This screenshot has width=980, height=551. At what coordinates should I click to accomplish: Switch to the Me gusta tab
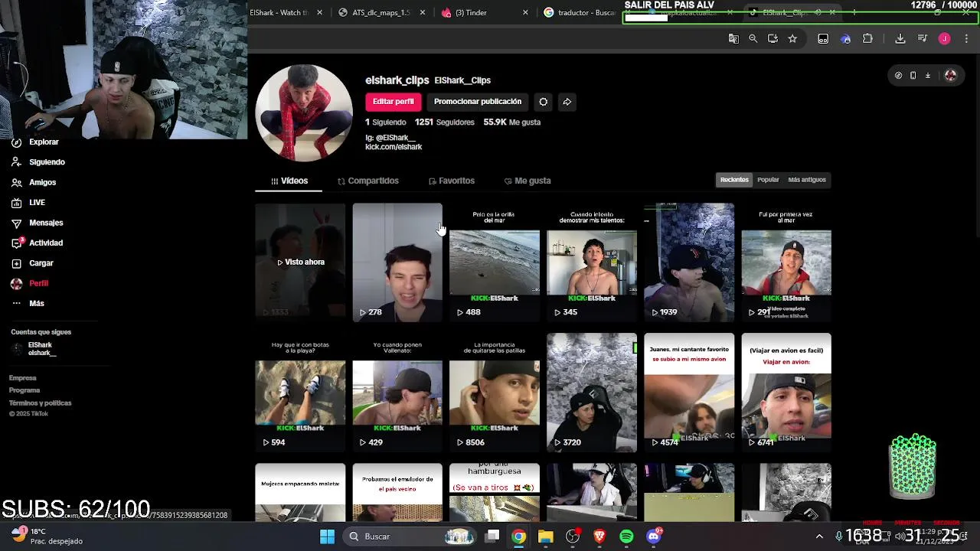click(x=528, y=181)
